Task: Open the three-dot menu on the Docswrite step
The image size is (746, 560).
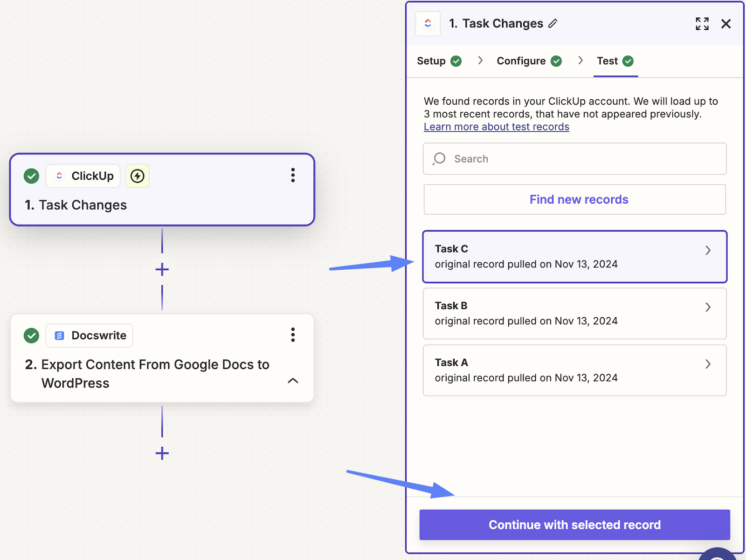Action: tap(293, 335)
